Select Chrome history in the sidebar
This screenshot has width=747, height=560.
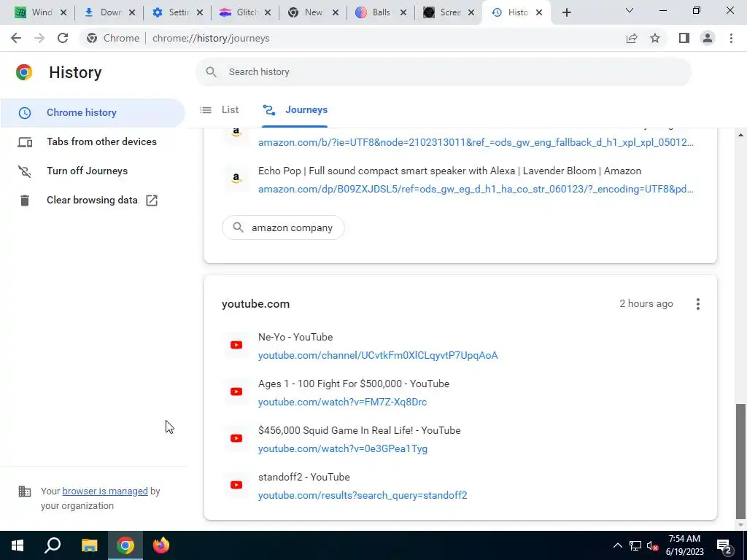[x=93, y=113]
